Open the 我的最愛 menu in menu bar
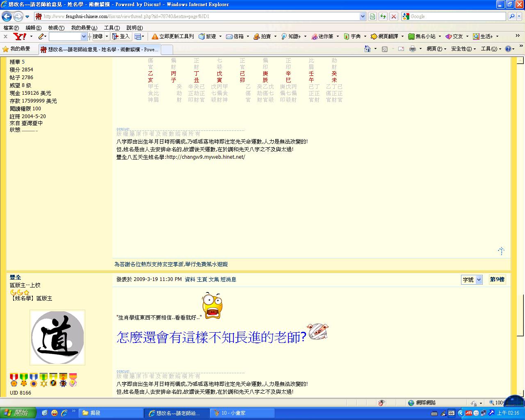525x420 pixels. pyautogui.click(x=84, y=28)
